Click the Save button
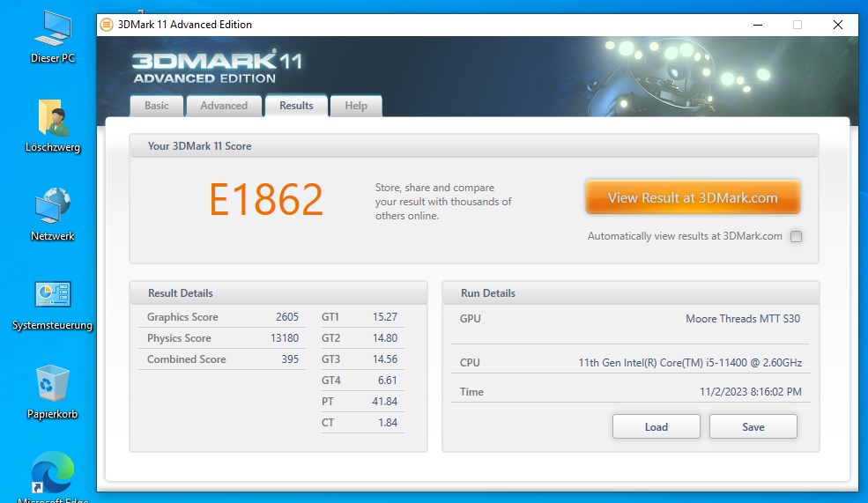Image resolution: width=868 pixels, height=503 pixels. click(753, 426)
